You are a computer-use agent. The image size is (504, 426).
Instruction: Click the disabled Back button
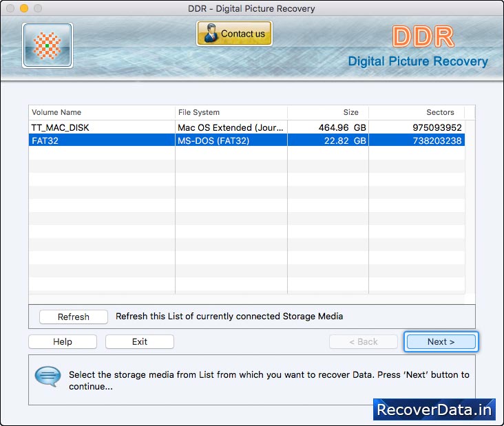[364, 341]
